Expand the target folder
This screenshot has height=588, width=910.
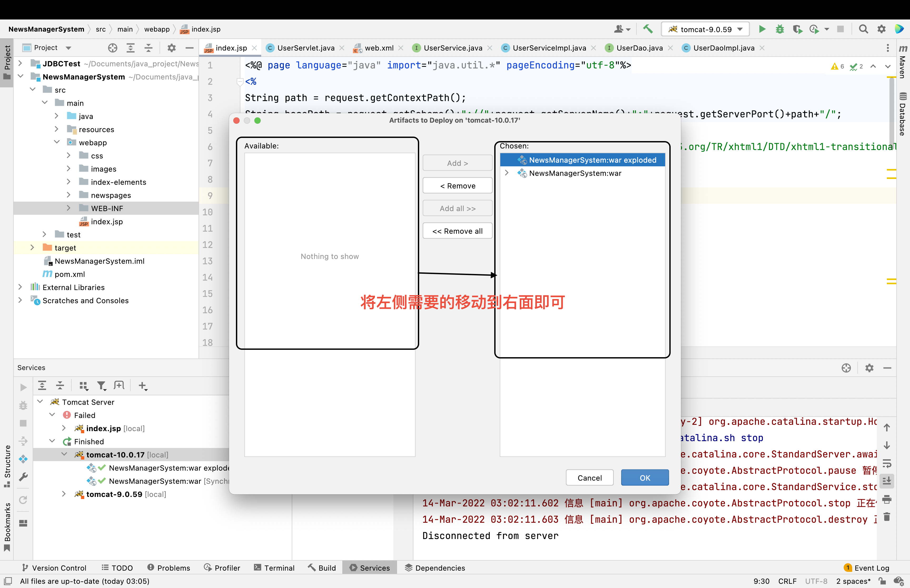click(x=32, y=247)
